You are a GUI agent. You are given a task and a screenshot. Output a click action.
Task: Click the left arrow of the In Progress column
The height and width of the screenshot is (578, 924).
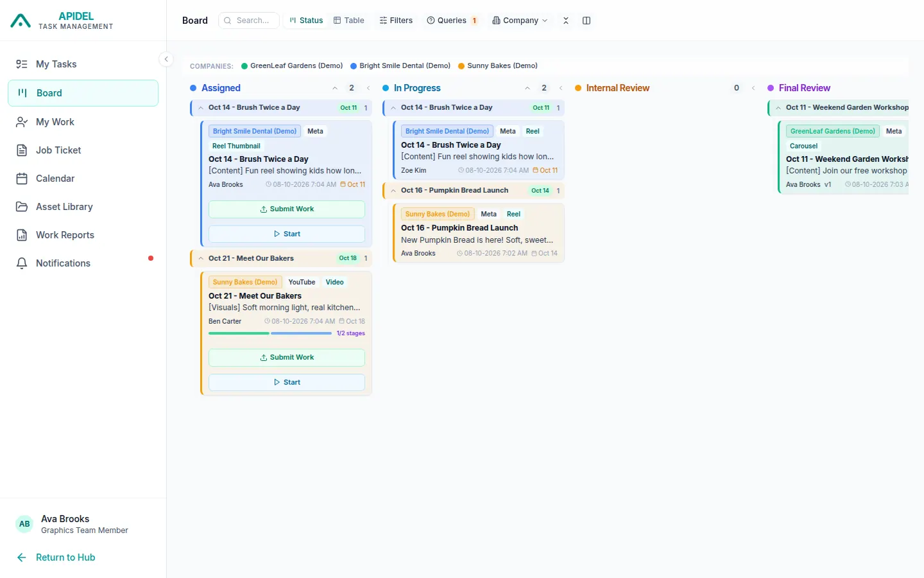pos(561,88)
